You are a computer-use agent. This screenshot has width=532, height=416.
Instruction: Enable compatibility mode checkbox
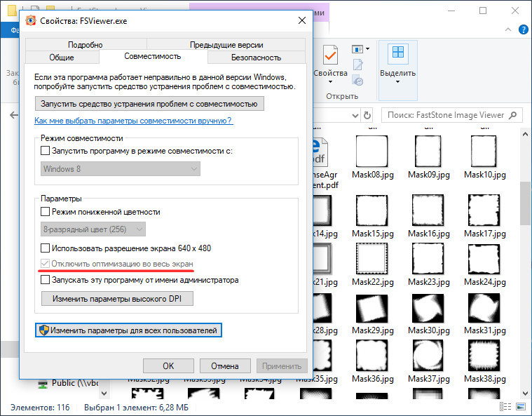click(45, 150)
